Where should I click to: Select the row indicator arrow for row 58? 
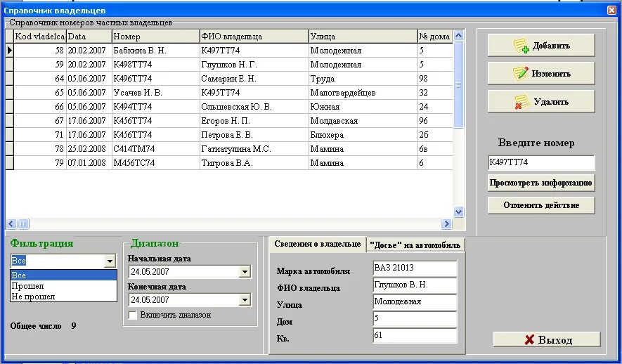point(10,51)
